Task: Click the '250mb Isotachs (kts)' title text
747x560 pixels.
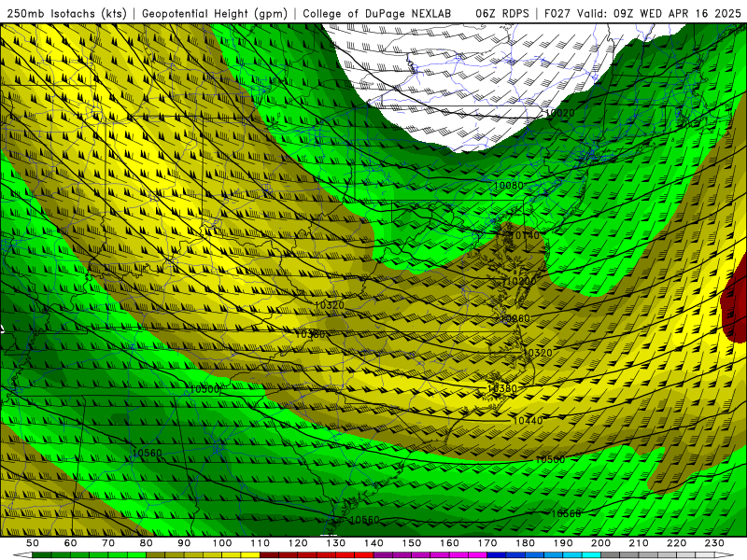Action: (67, 14)
